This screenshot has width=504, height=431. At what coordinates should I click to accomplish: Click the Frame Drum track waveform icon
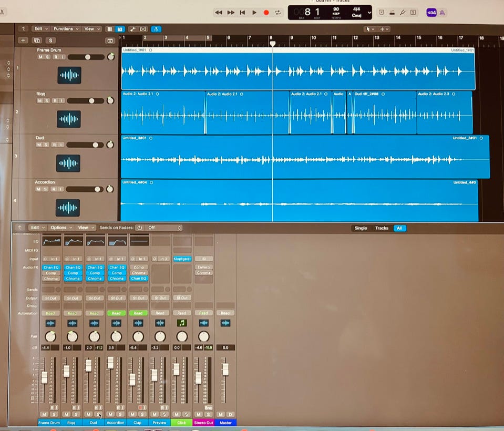point(69,75)
